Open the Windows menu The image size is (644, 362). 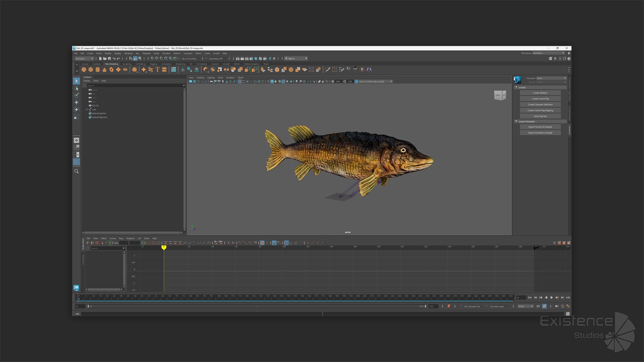128,53
